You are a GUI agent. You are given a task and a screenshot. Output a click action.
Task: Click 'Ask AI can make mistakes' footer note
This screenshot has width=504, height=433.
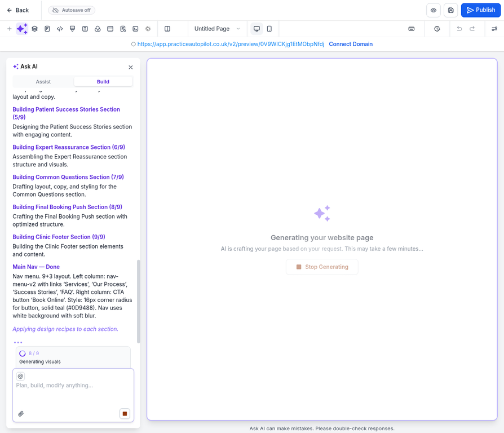[x=322, y=428]
